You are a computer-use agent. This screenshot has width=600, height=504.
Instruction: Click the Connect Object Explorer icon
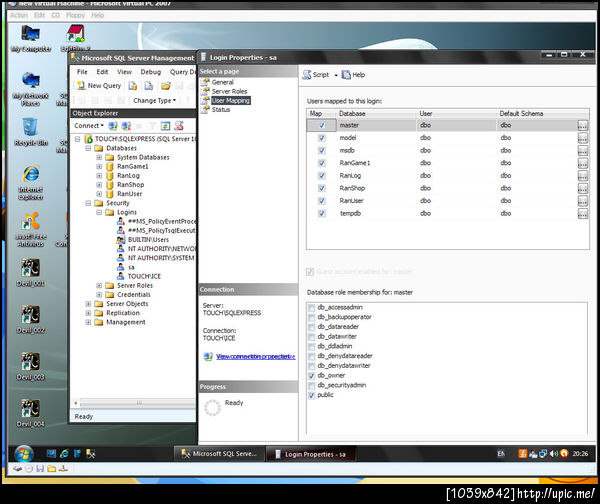113,126
